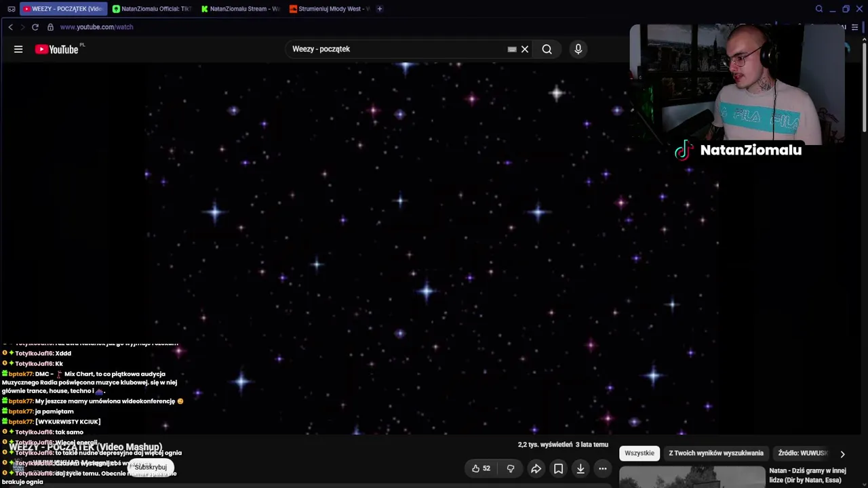This screenshot has width=868, height=488.
Task: Click the Subskrybuj button
Action: (151, 467)
